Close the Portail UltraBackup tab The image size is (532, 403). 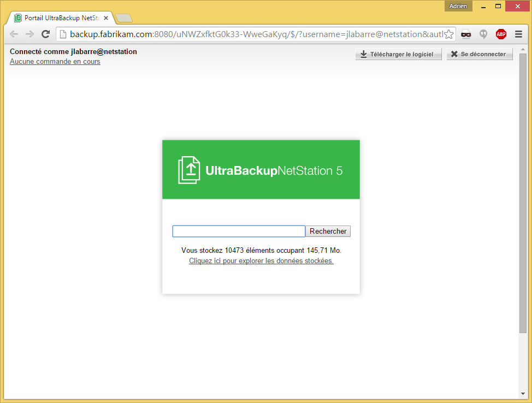click(106, 18)
